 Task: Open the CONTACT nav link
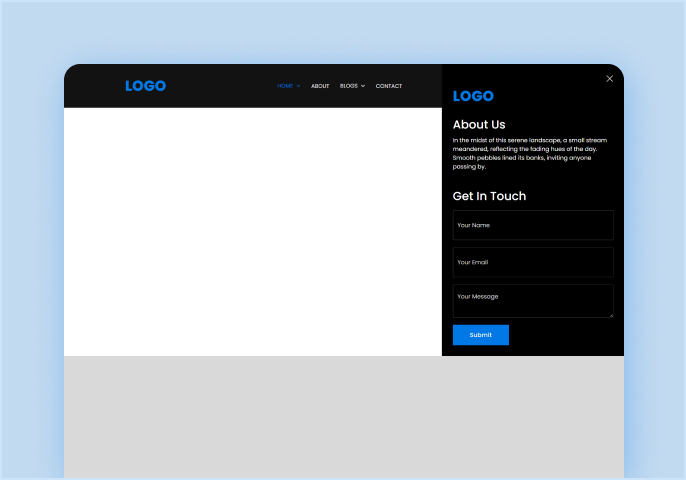click(389, 86)
